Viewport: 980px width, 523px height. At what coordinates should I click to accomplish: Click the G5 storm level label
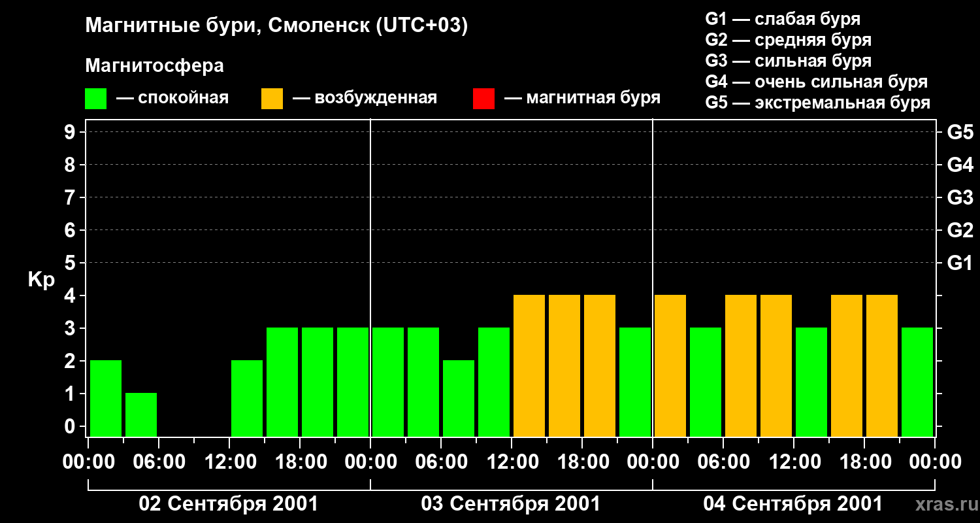960,133
